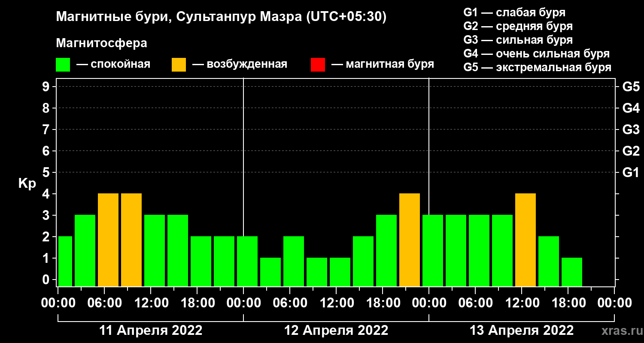This screenshot has height=343, width=644.
Task: Click the '13 Апреля 2022' date label
Action: pyautogui.click(x=522, y=331)
